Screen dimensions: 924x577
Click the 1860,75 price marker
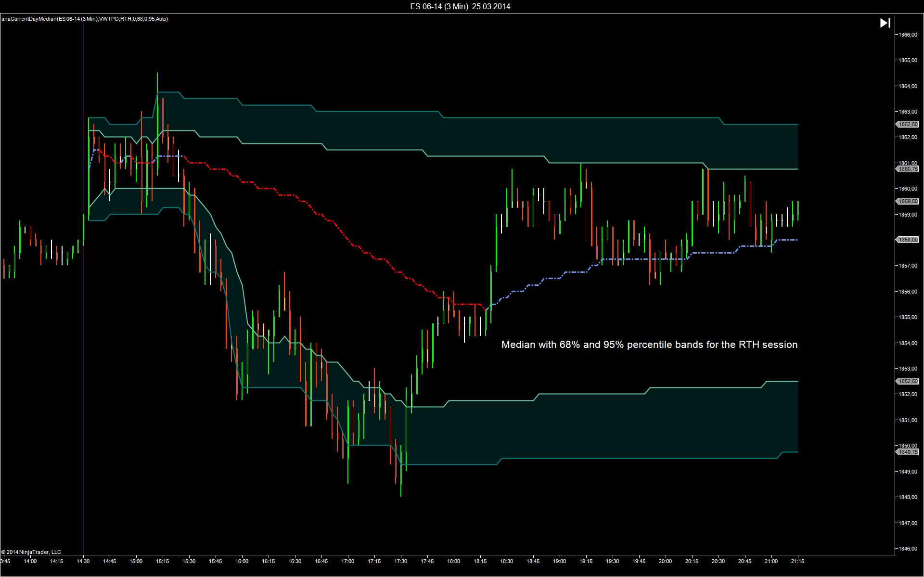click(x=908, y=169)
